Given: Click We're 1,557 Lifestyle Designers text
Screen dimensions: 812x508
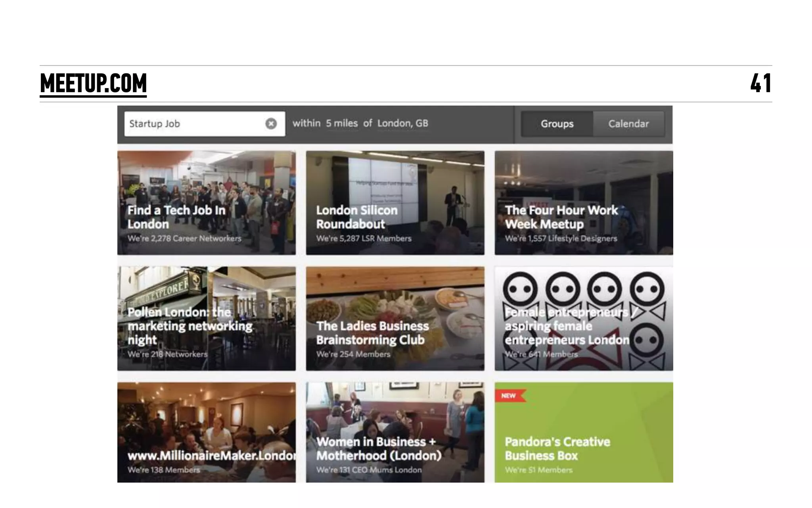Looking at the screenshot, I should click(561, 239).
